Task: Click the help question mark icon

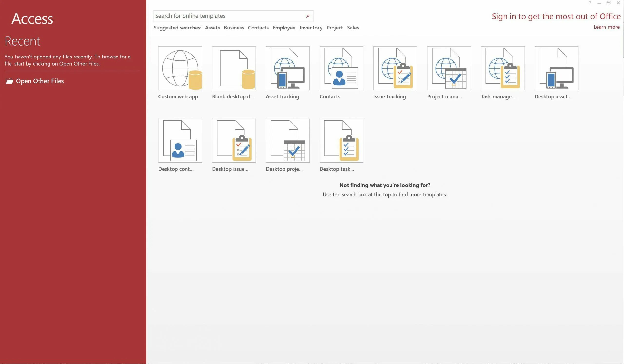Action: pos(590,3)
